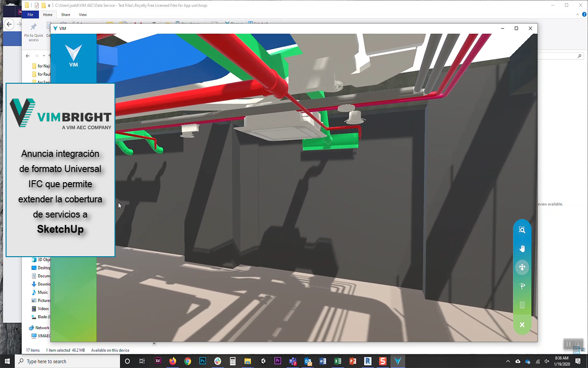Screen dimensions: 588x368
Task: Switch to the Share ribbon tab
Action: point(66,15)
